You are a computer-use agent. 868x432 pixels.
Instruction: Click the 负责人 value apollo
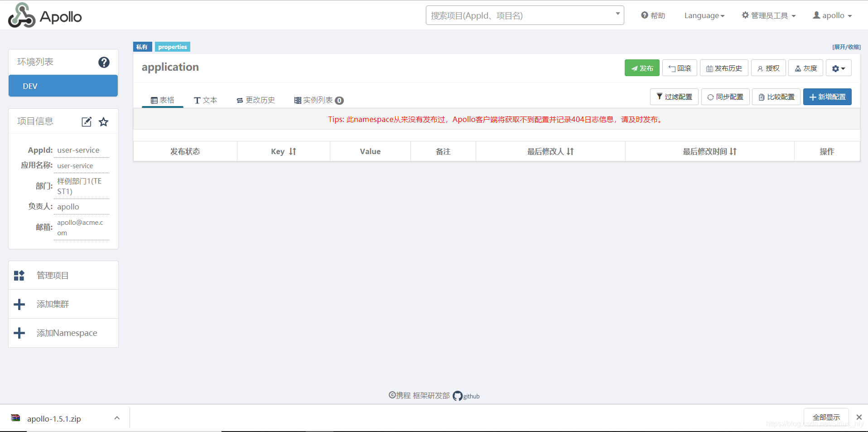(x=68, y=207)
